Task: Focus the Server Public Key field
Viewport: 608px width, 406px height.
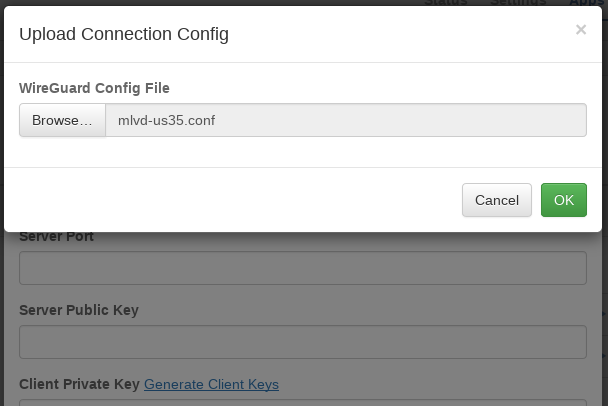Action: tap(302, 341)
